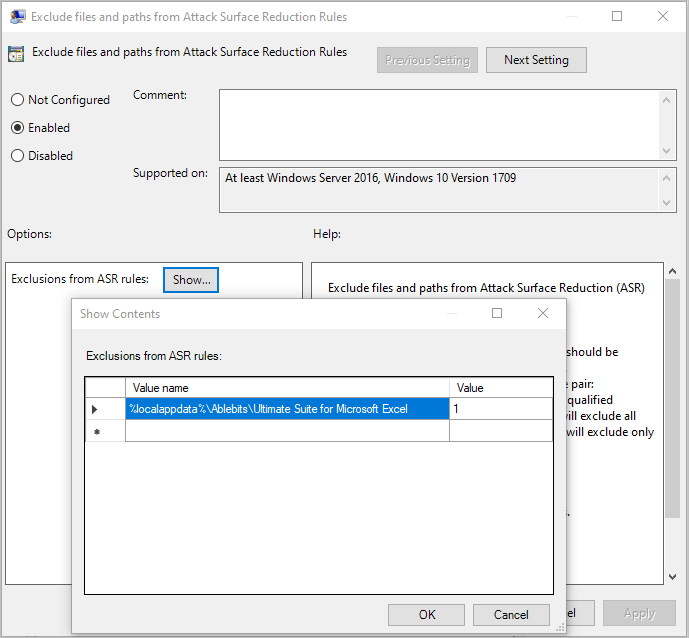Screen dimensions: 689x638
Task: Click Cancel in Show Contents dialog
Action: (x=511, y=614)
